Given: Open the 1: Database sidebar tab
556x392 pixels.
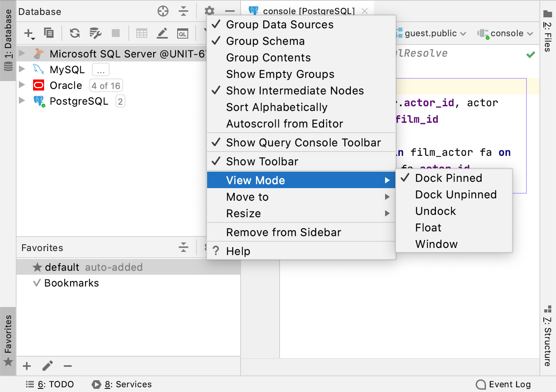Looking at the screenshot, I should (x=8, y=40).
